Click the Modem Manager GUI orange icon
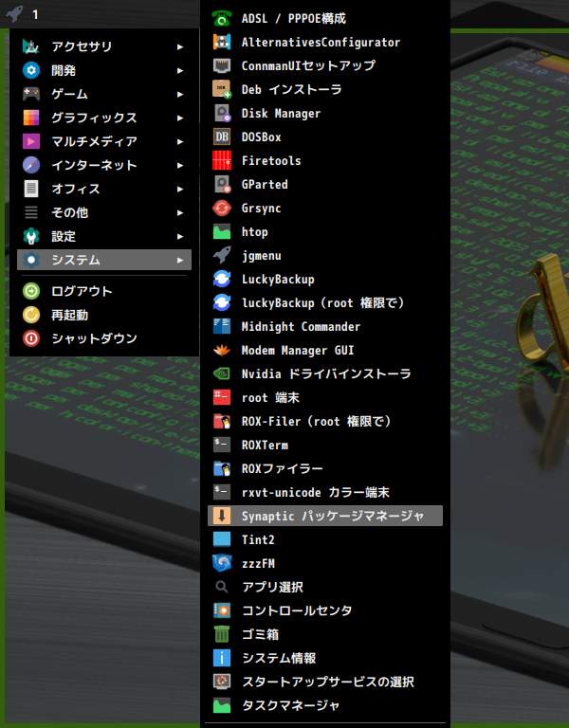569x728 pixels. [222, 350]
